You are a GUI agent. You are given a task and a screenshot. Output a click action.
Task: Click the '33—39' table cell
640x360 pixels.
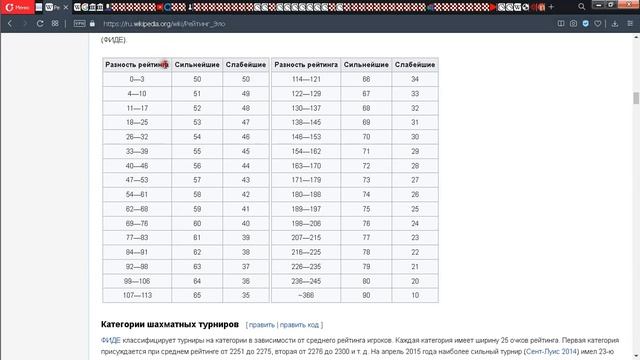(x=137, y=151)
